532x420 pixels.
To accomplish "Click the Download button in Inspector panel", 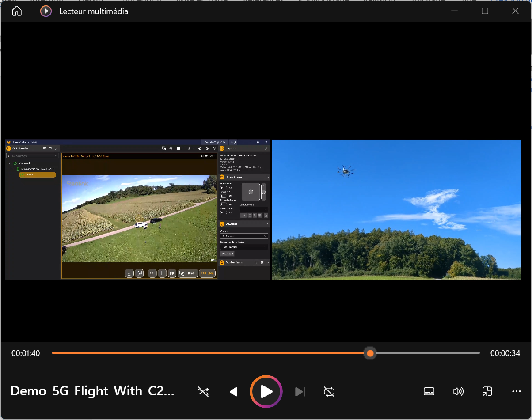I will pyautogui.click(x=227, y=254).
